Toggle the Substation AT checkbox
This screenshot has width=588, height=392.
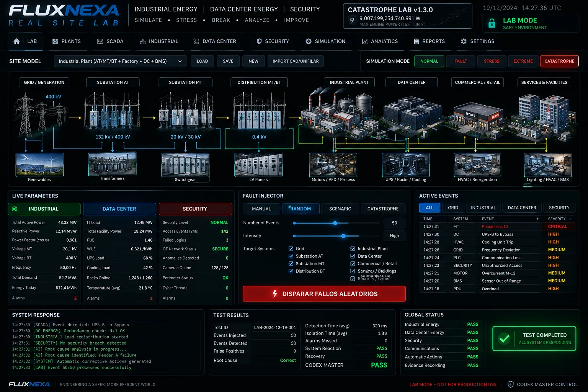pos(291,256)
